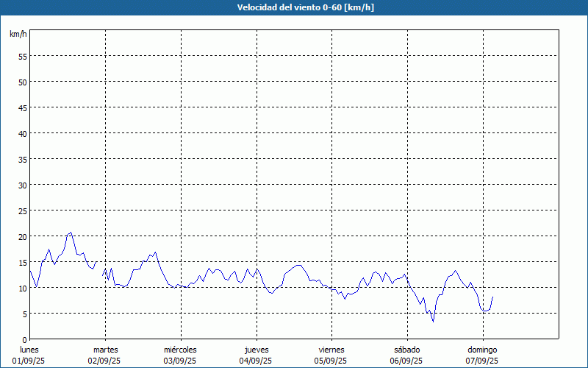Click the 'km/h' axis unit label
The height and width of the screenshot is (368, 588).
pos(18,34)
